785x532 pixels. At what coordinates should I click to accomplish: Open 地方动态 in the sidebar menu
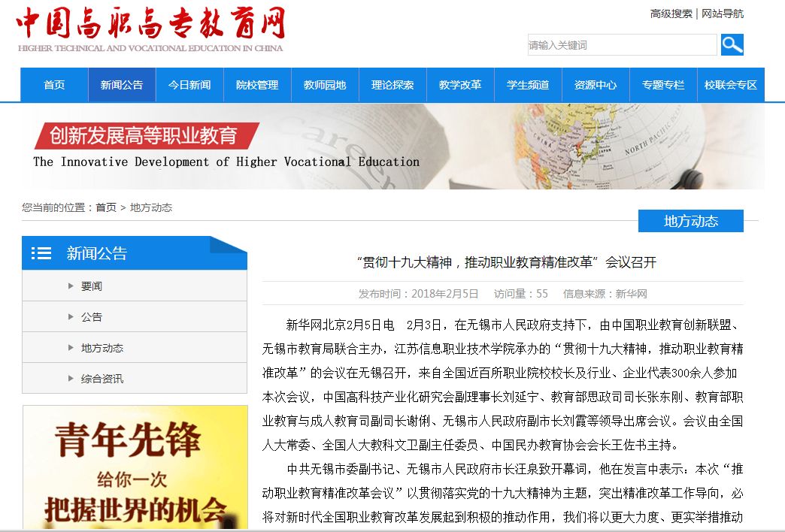(x=102, y=348)
